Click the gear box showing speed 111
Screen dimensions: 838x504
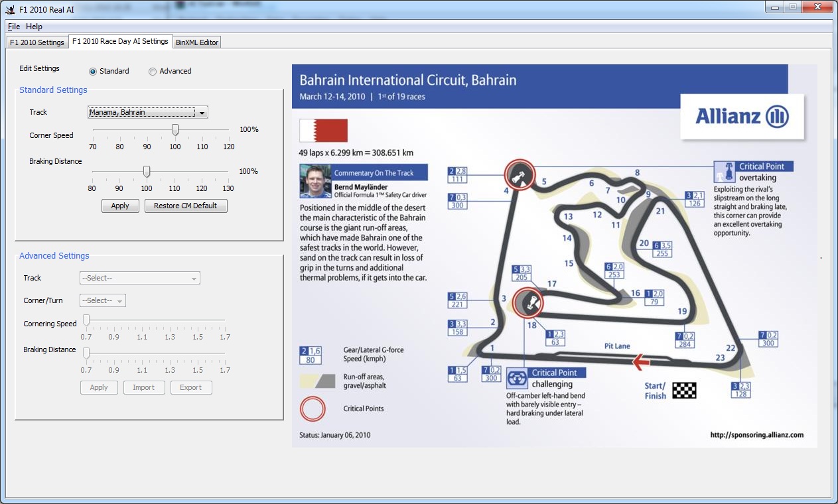(x=458, y=175)
